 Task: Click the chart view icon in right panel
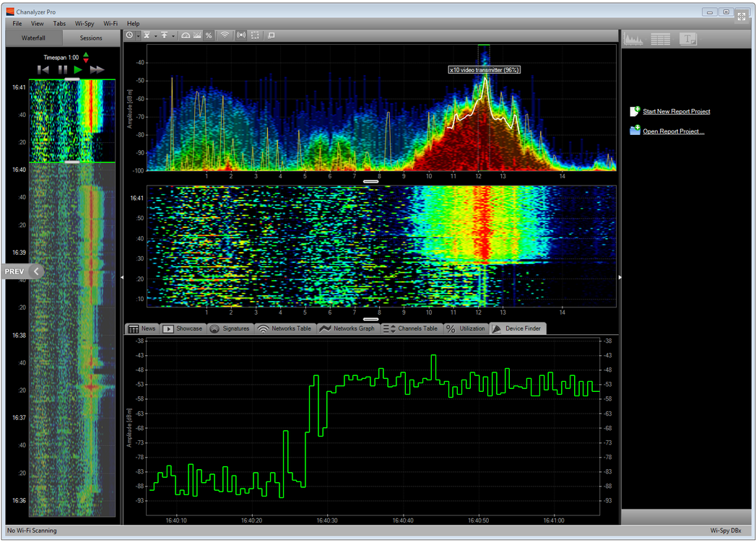633,39
